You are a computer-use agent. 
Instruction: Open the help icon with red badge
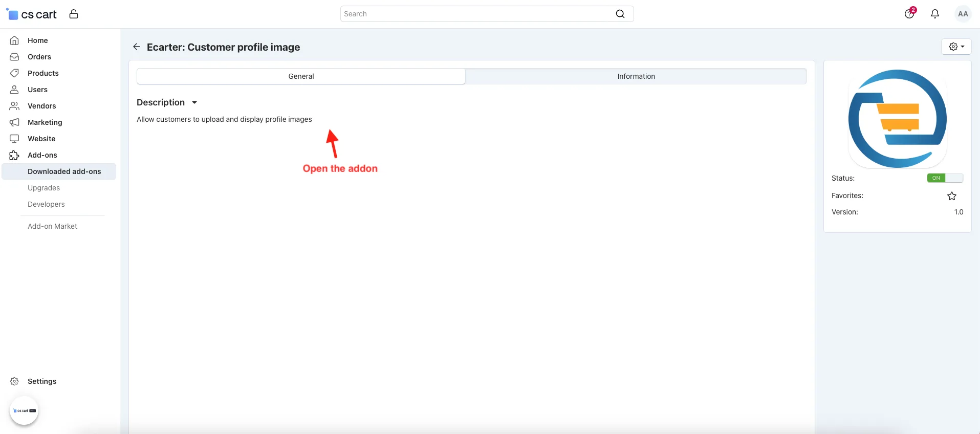[x=909, y=13]
